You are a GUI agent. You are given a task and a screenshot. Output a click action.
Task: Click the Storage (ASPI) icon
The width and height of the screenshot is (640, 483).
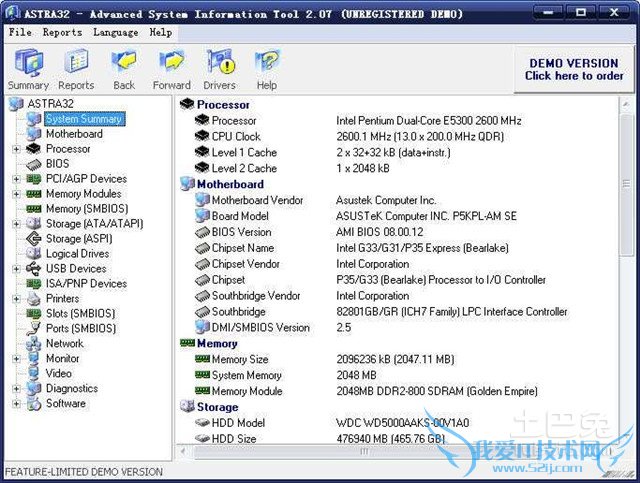(x=33, y=238)
